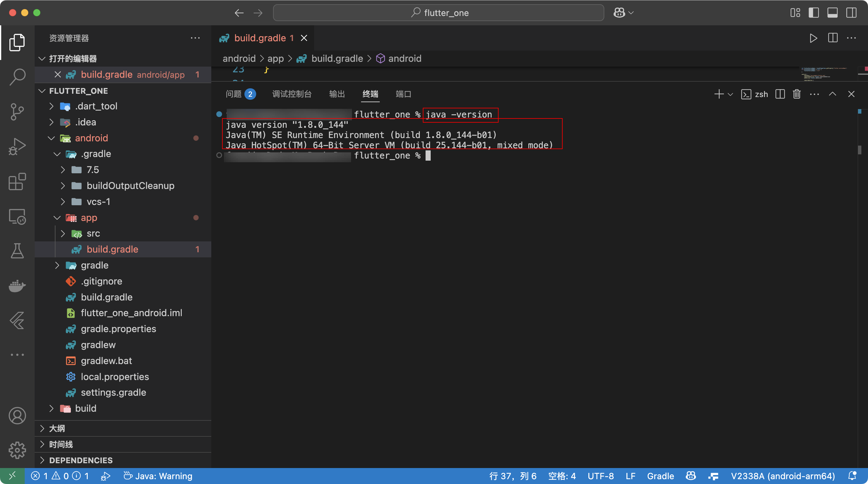Toggle the primary sidebar visibility

coord(814,13)
